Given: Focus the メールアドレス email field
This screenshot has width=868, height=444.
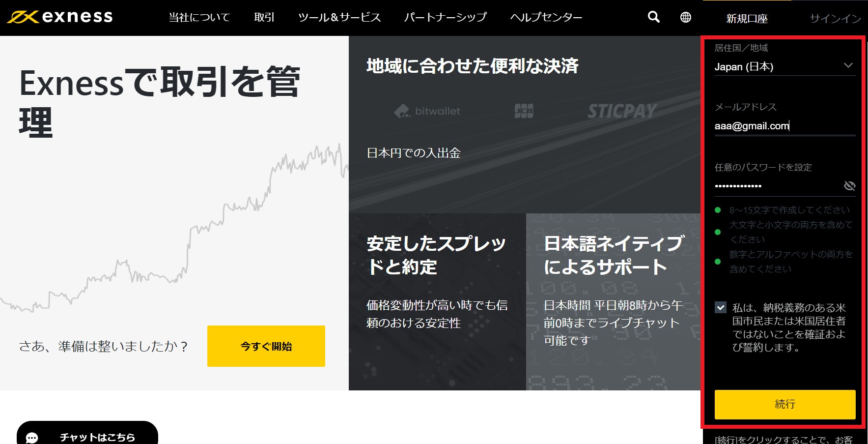Looking at the screenshot, I should tap(784, 126).
